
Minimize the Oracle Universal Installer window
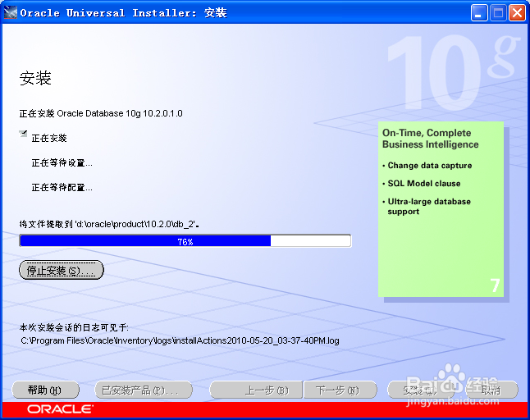coord(479,13)
